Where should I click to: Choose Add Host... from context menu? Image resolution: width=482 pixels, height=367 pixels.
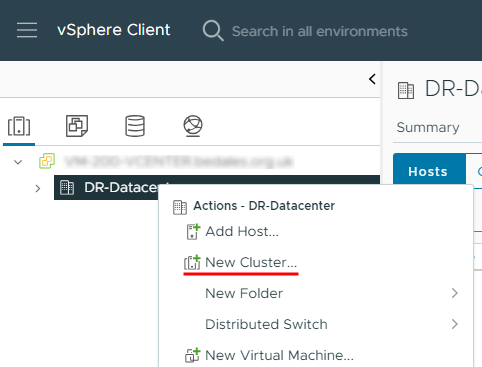242,231
